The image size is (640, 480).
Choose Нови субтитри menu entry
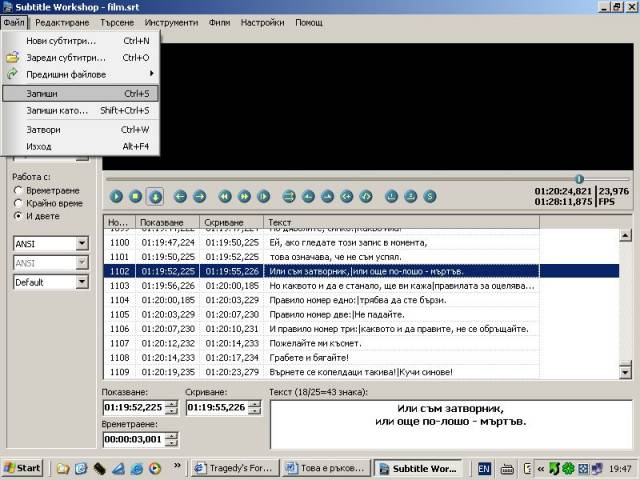(80, 41)
